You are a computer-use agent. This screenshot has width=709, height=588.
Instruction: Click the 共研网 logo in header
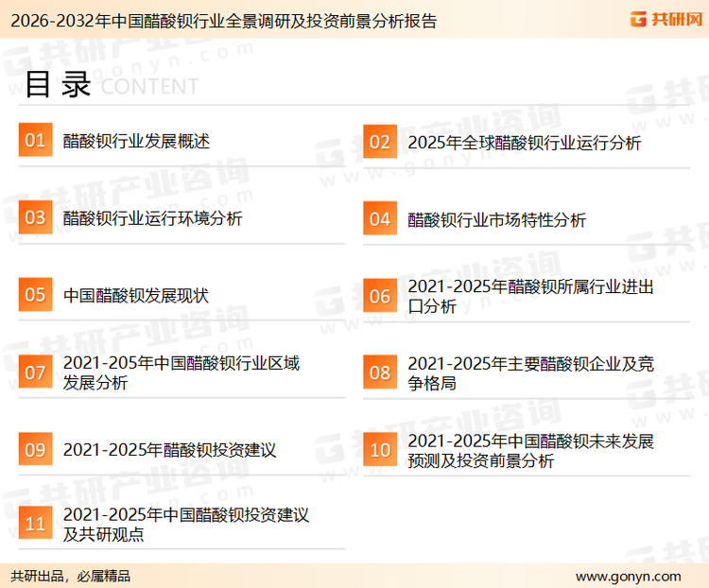click(665, 18)
